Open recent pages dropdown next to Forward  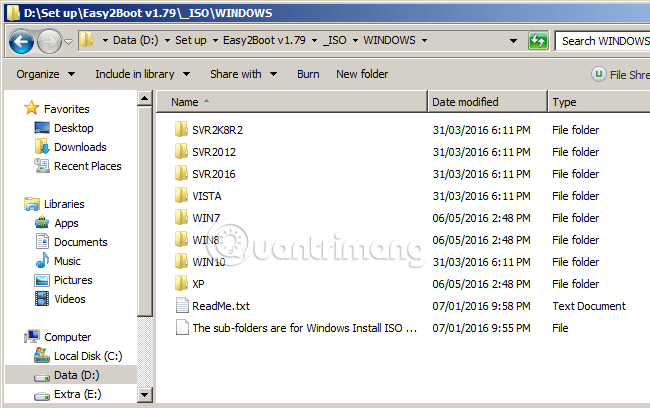tap(69, 41)
